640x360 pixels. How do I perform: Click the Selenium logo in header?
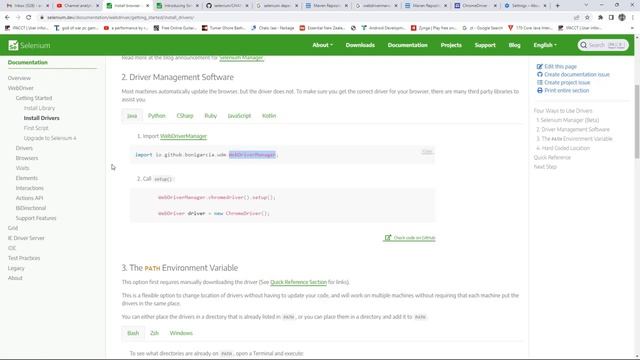tap(29, 45)
